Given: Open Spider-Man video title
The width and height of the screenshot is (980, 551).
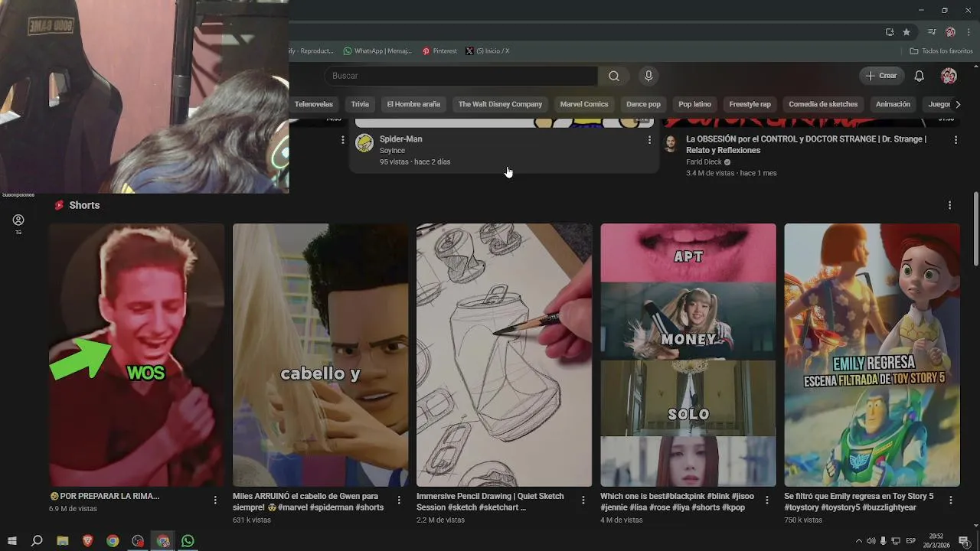Looking at the screenshot, I should coord(401,139).
